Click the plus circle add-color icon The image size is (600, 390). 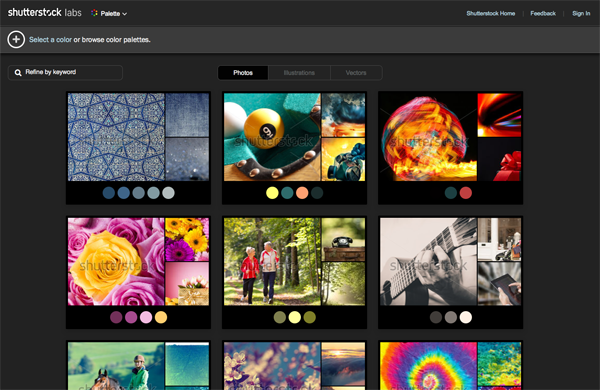tap(16, 39)
